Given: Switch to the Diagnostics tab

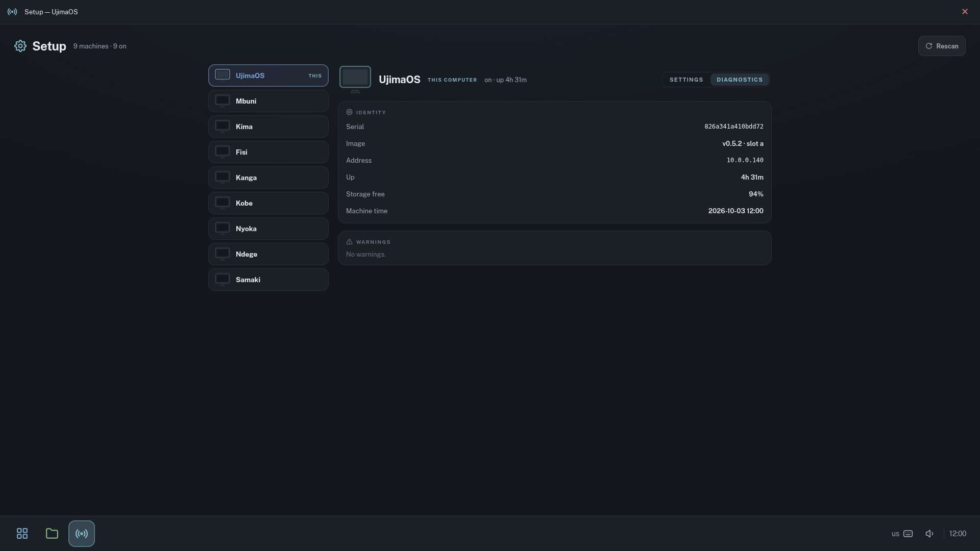Looking at the screenshot, I should click(740, 80).
